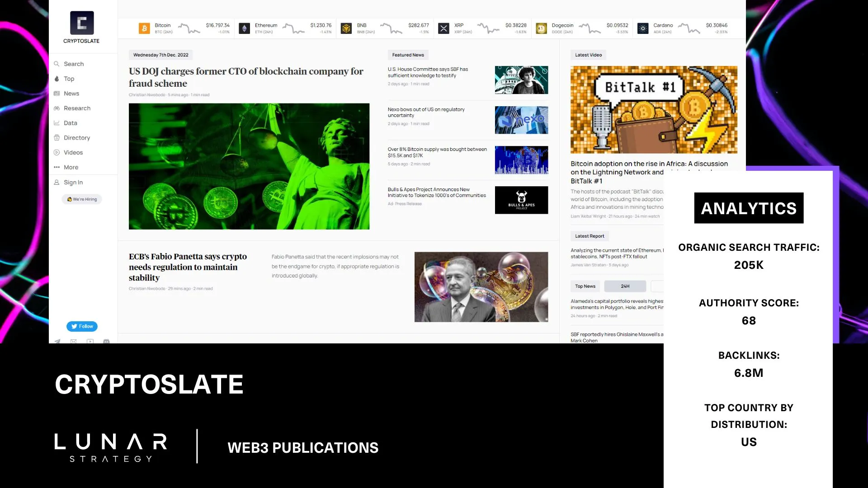Open the US DOJ charges former CTO headline
The width and height of the screenshot is (868, 488).
(x=246, y=77)
